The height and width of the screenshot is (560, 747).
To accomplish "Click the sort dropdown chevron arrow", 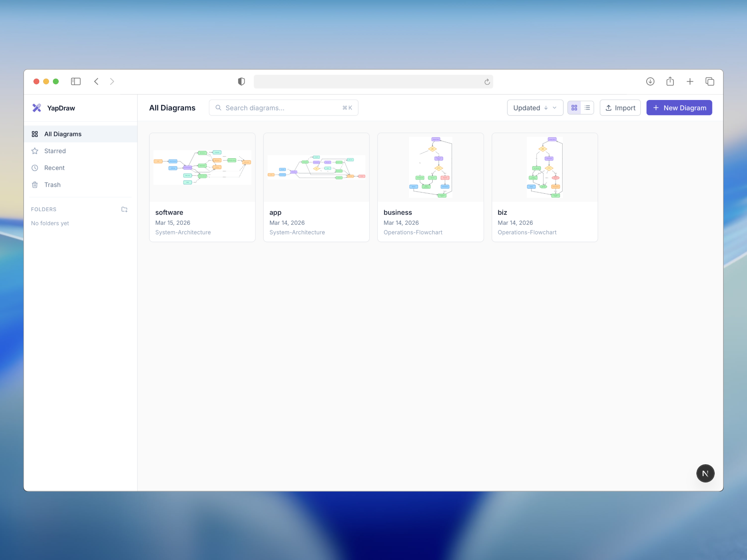I will tap(554, 108).
